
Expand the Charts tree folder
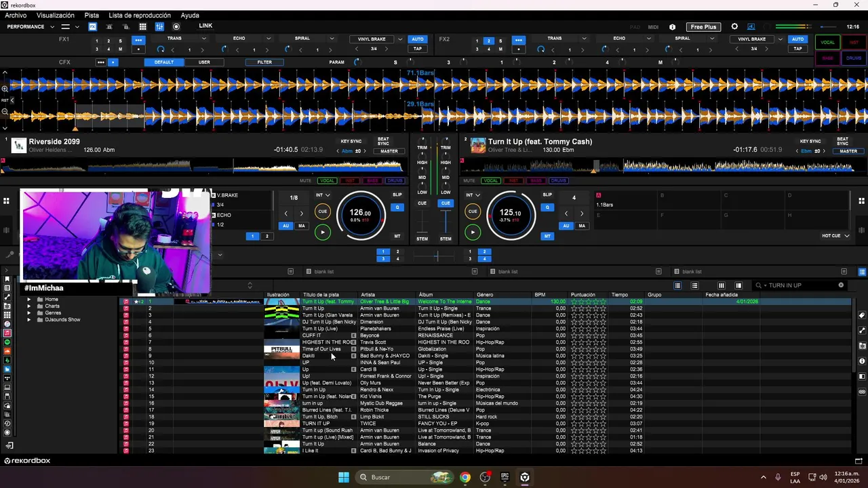[29, 306]
